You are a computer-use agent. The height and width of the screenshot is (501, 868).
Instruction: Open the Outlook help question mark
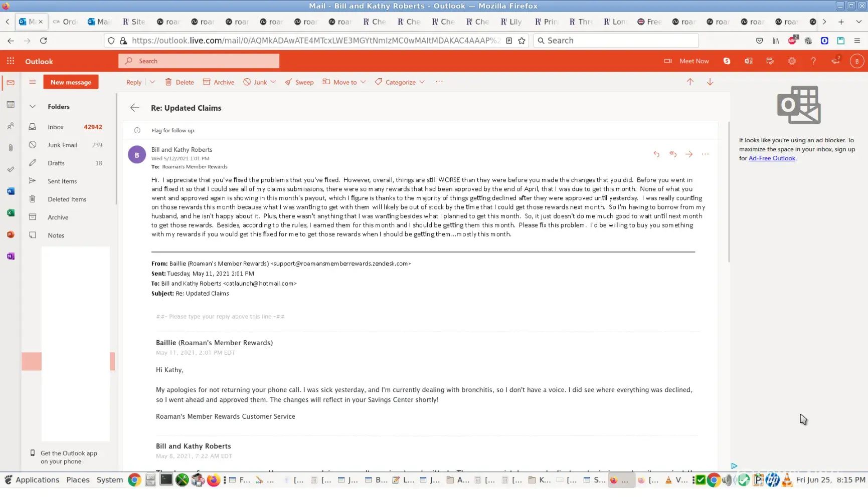tap(813, 61)
